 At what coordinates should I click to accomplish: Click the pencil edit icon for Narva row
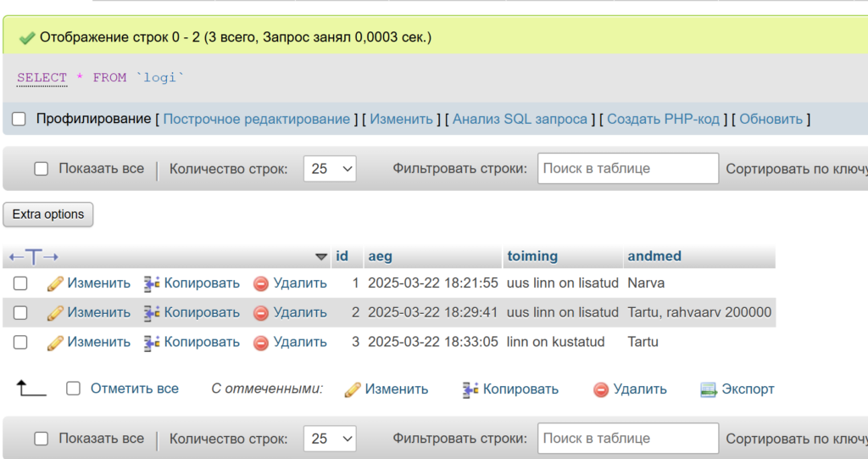55,283
